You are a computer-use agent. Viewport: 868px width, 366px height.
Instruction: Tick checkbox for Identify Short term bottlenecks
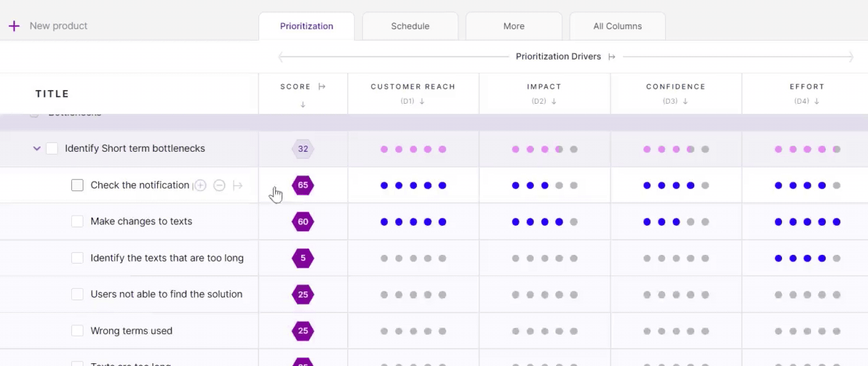(x=52, y=148)
